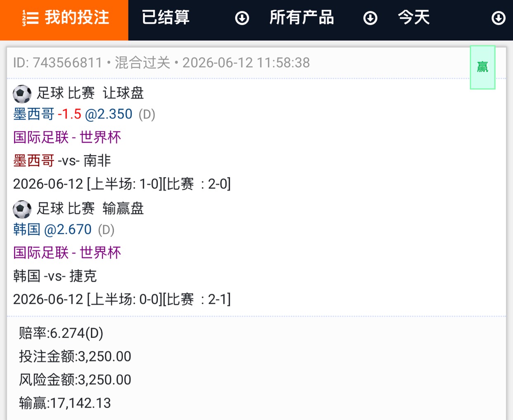
Task: Open the 我的投注 numbered list icon
Action: coord(30,18)
